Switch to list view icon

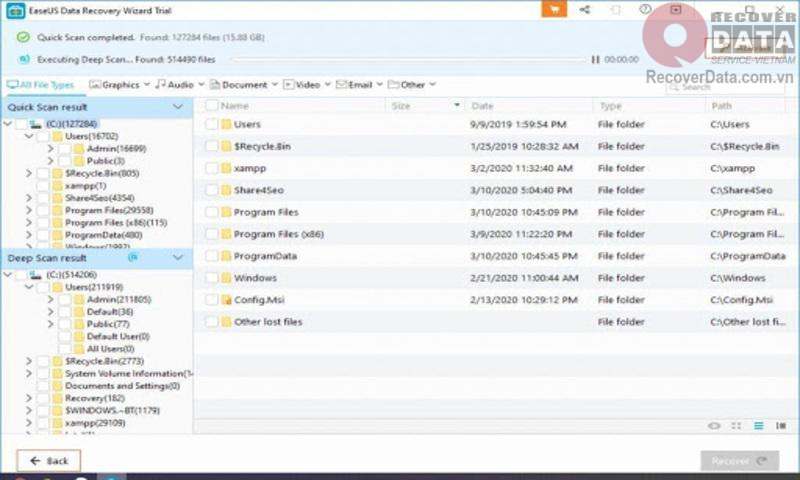point(759,426)
